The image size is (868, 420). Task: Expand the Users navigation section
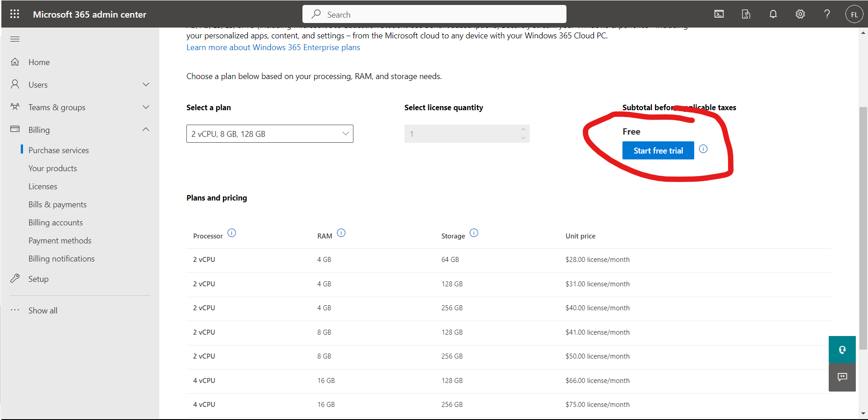point(145,84)
